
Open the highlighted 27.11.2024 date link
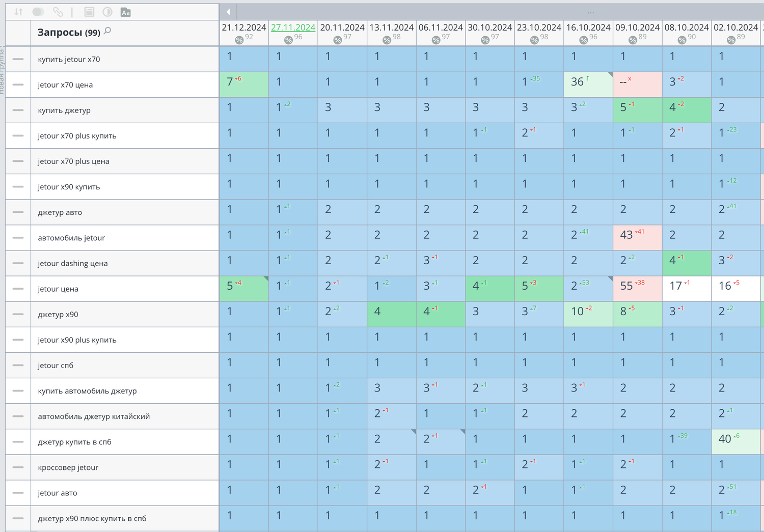click(x=293, y=27)
